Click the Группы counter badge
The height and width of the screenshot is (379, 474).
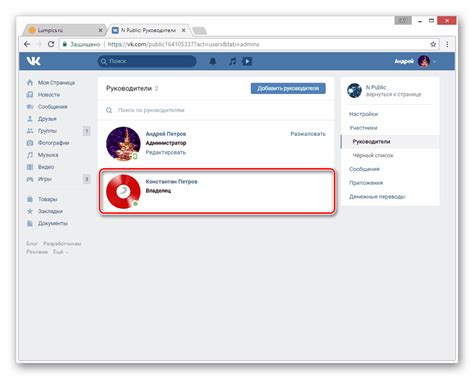[x=86, y=131]
